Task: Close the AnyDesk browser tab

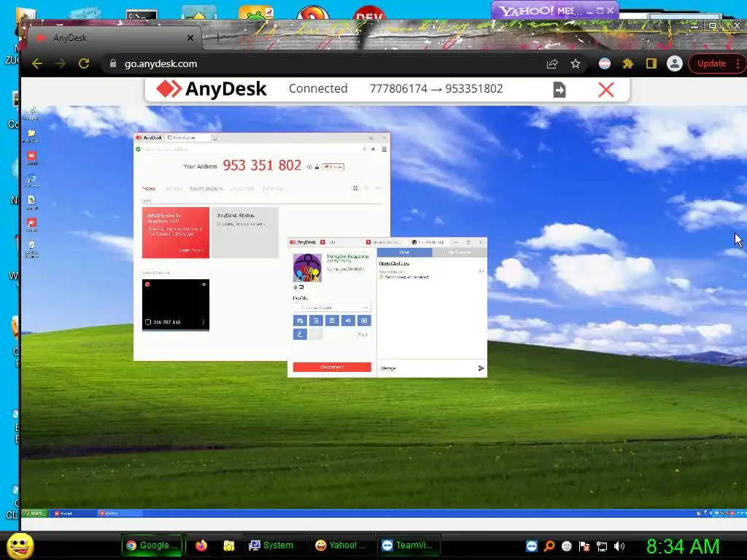Action: (190, 38)
